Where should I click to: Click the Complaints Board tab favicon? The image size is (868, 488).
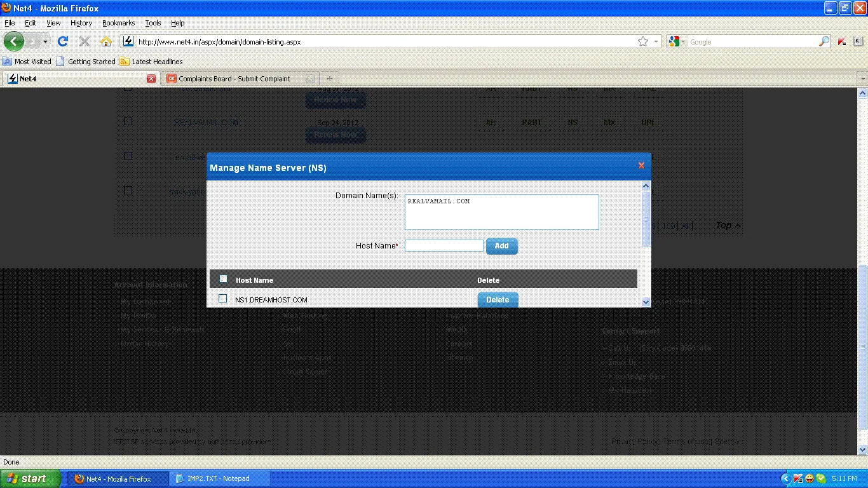171,79
